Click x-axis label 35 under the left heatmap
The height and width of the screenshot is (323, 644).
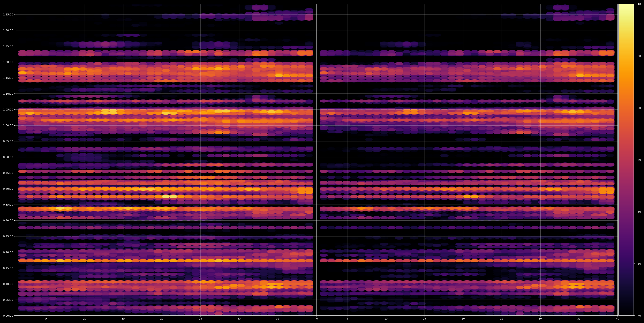[x=278, y=319]
